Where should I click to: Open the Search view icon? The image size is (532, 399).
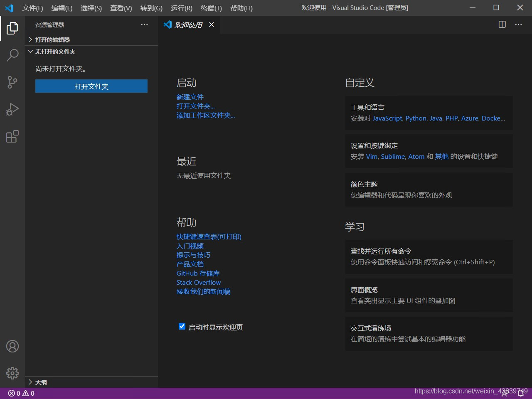click(x=12, y=55)
